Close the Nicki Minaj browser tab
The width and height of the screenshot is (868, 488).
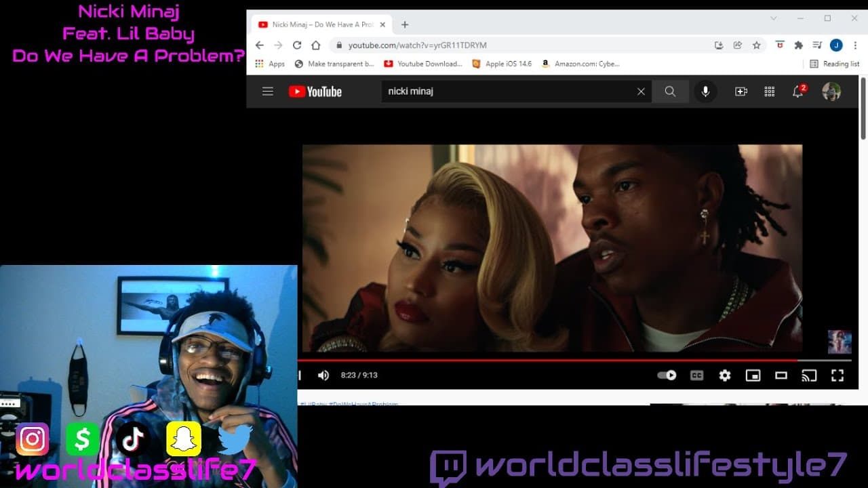coord(382,24)
